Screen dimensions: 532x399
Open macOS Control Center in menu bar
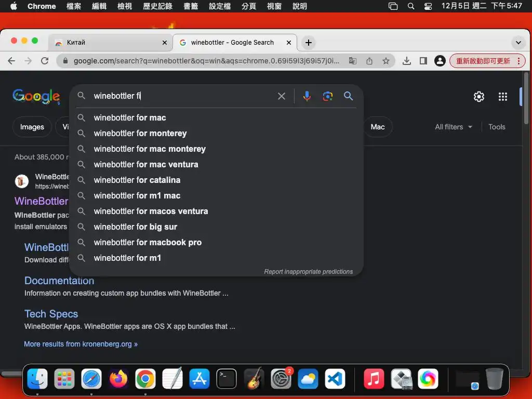428,6
